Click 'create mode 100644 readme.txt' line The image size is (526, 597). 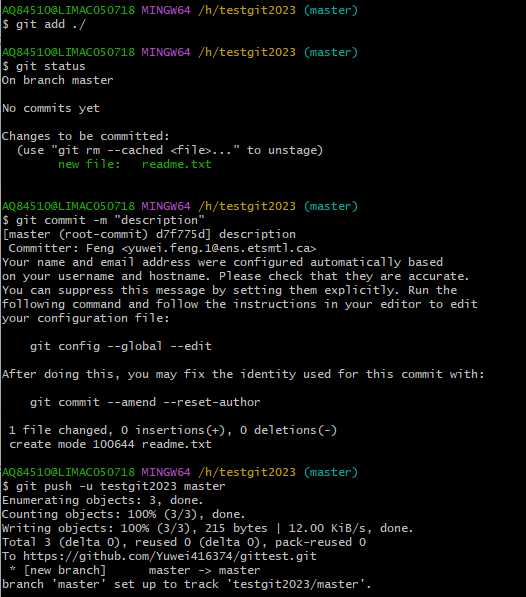[x=110, y=444]
